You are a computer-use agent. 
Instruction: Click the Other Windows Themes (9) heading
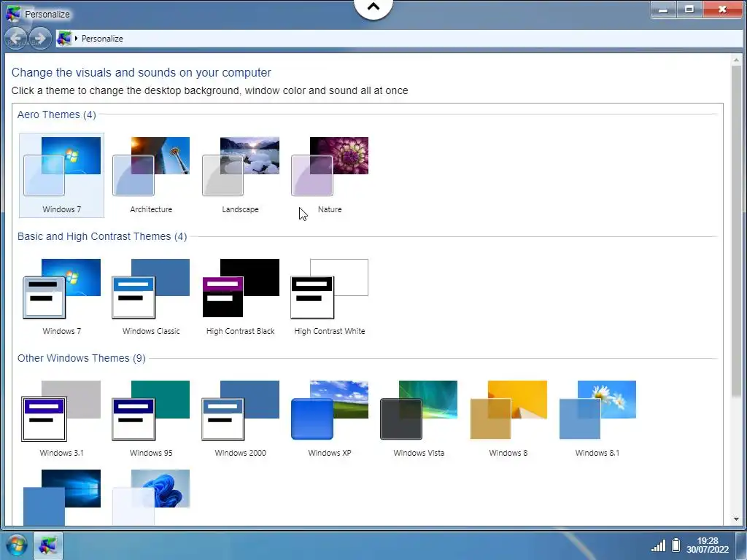82,358
